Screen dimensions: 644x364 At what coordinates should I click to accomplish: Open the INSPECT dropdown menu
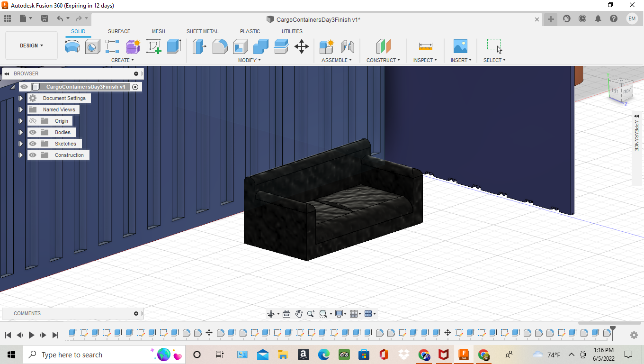click(x=425, y=60)
